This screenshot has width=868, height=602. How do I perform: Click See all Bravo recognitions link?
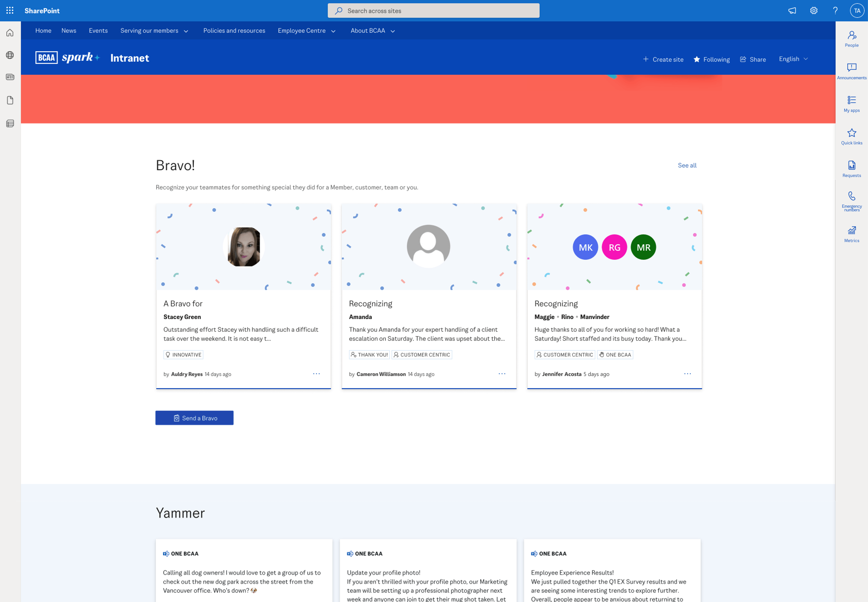687,165
